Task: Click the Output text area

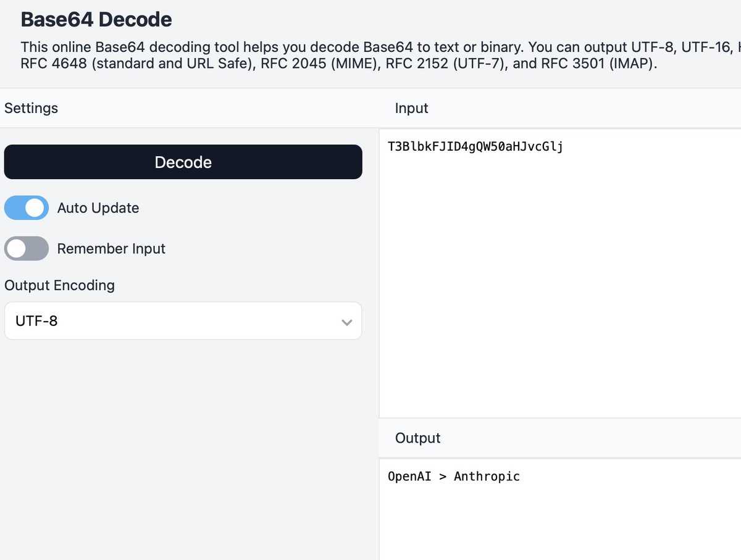Action: 560,509
